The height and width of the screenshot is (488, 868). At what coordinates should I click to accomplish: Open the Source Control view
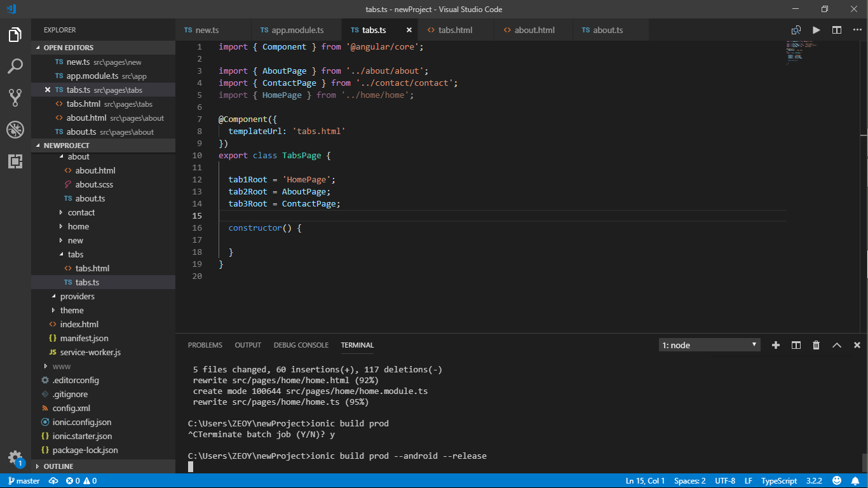[x=15, y=97]
